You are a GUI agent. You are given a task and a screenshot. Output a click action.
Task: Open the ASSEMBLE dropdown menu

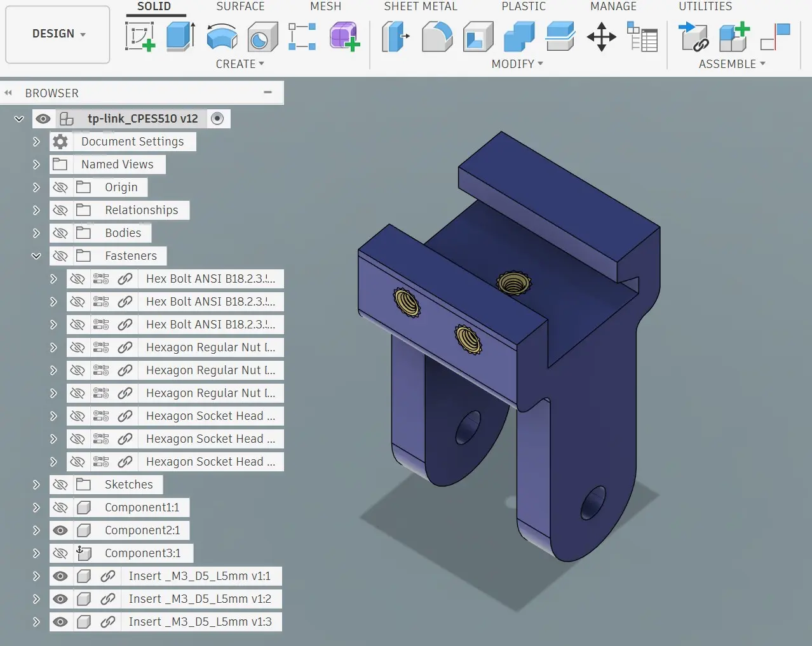pyautogui.click(x=732, y=64)
